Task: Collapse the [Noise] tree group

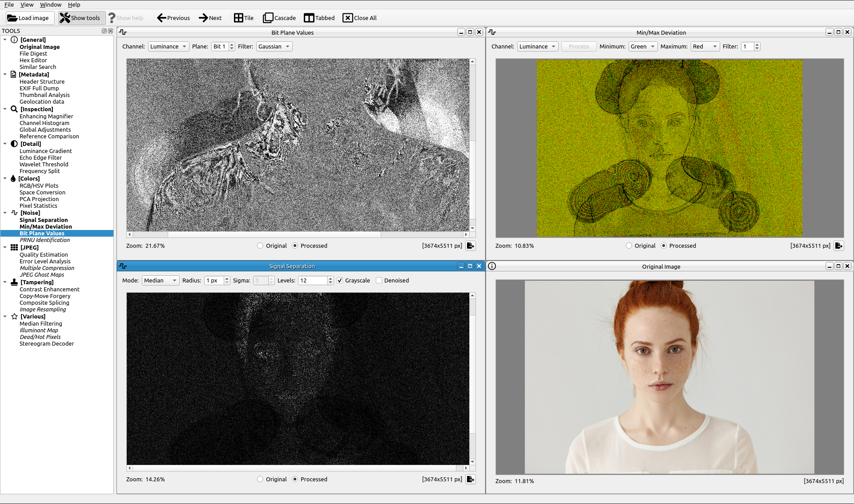Action: [x=5, y=213]
